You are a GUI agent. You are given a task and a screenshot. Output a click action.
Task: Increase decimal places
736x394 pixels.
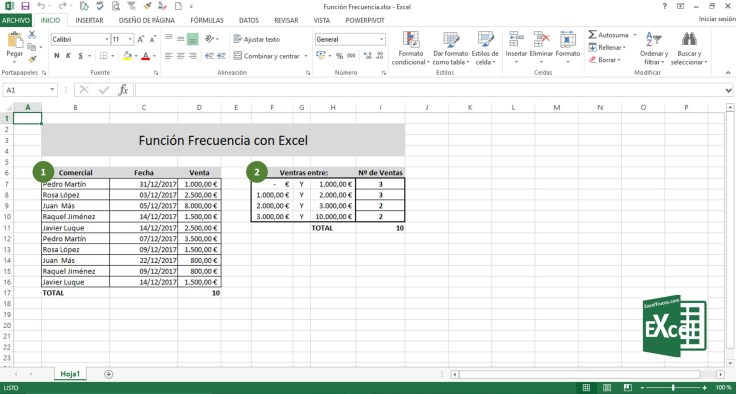pos(368,56)
